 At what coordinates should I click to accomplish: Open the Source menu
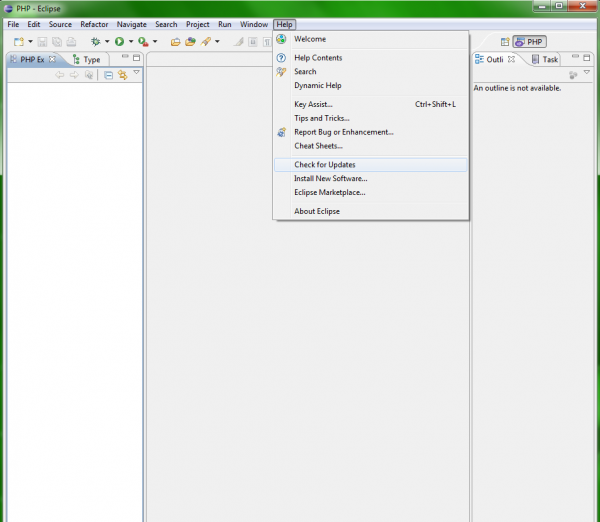point(60,24)
